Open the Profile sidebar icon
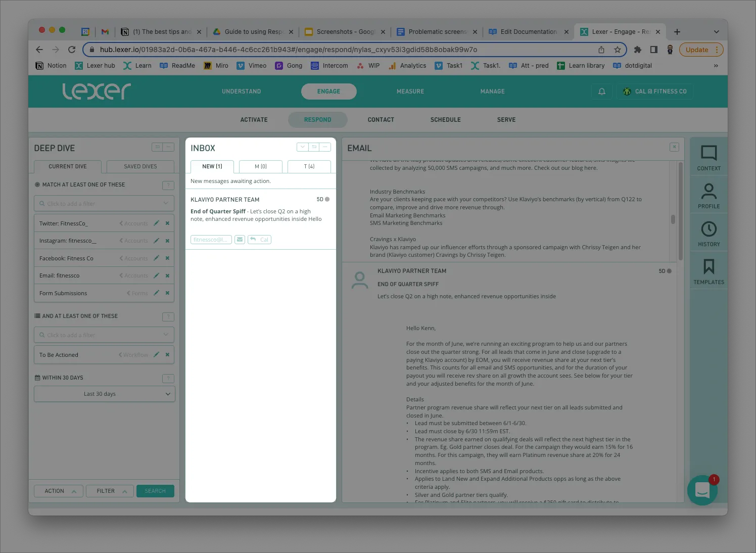 (x=708, y=195)
